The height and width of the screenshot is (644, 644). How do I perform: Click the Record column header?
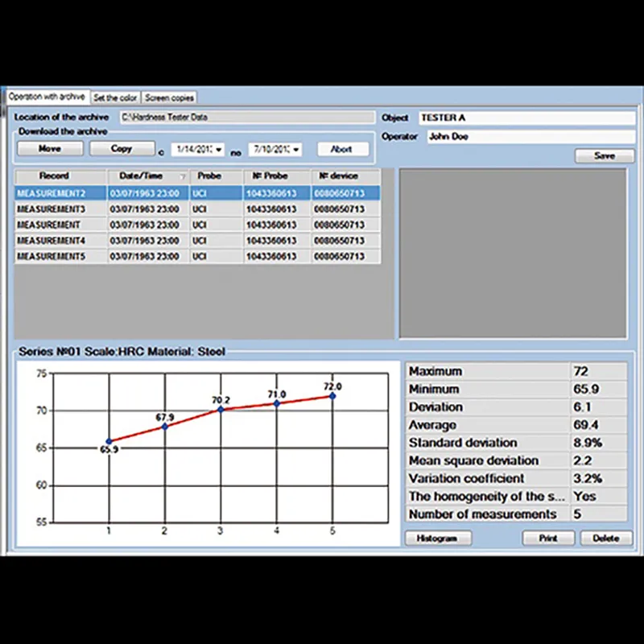point(60,176)
